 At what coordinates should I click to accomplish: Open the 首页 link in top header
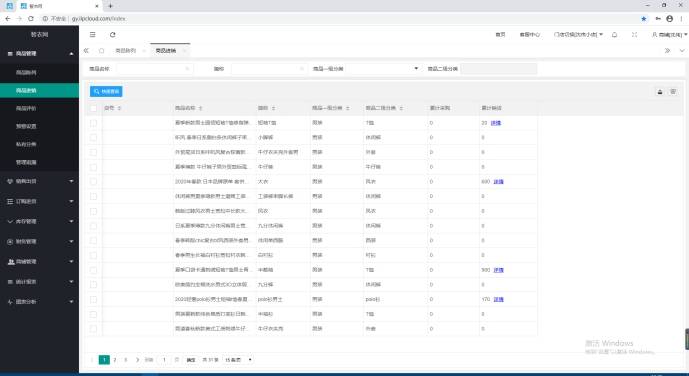point(500,34)
